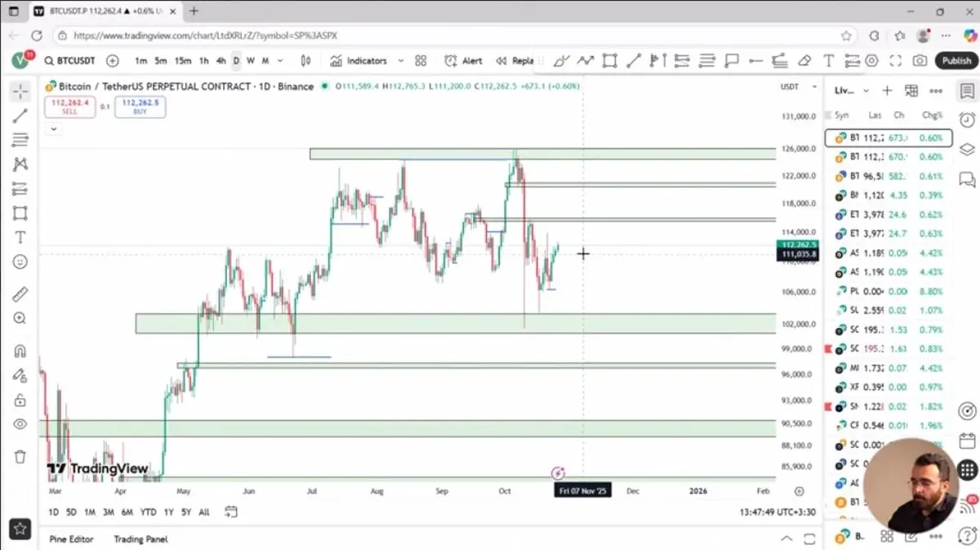This screenshot has width=980, height=550.
Task: Open the Trading Panel tab
Action: click(x=140, y=539)
